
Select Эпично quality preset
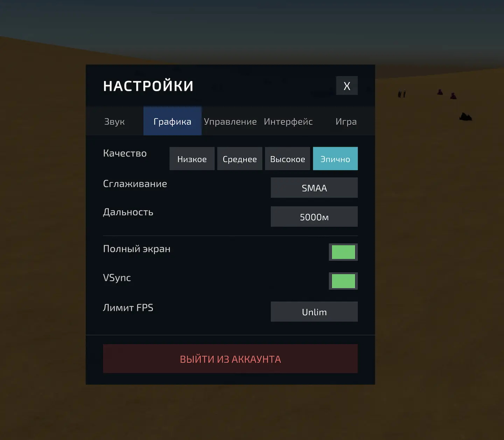(x=335, y=159)
